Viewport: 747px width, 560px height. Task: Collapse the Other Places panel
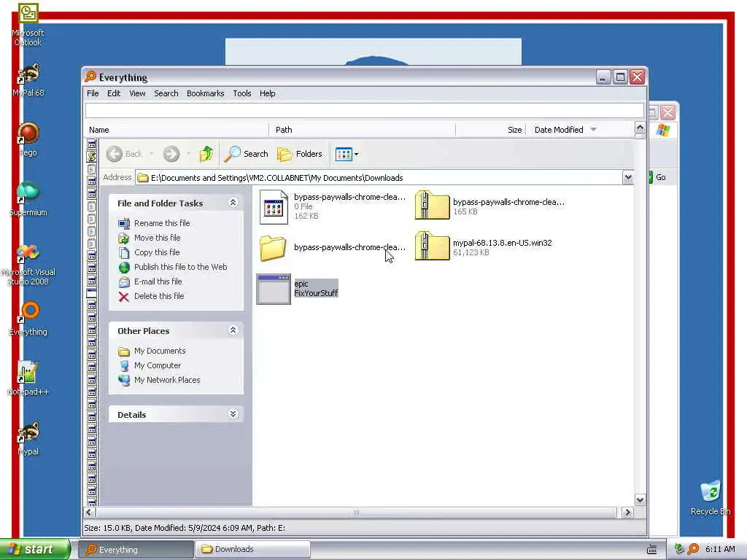pyautogui.click(x=233, y=330)
